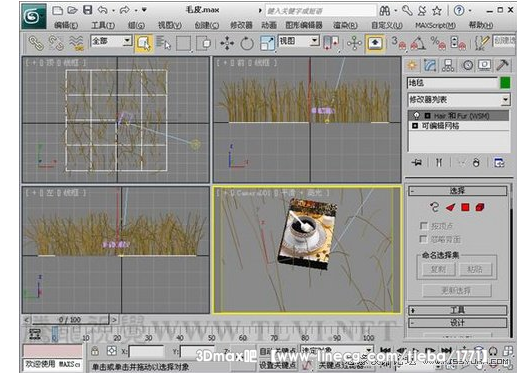Select the Element sub-object cube icon

[x=480, y=208]
